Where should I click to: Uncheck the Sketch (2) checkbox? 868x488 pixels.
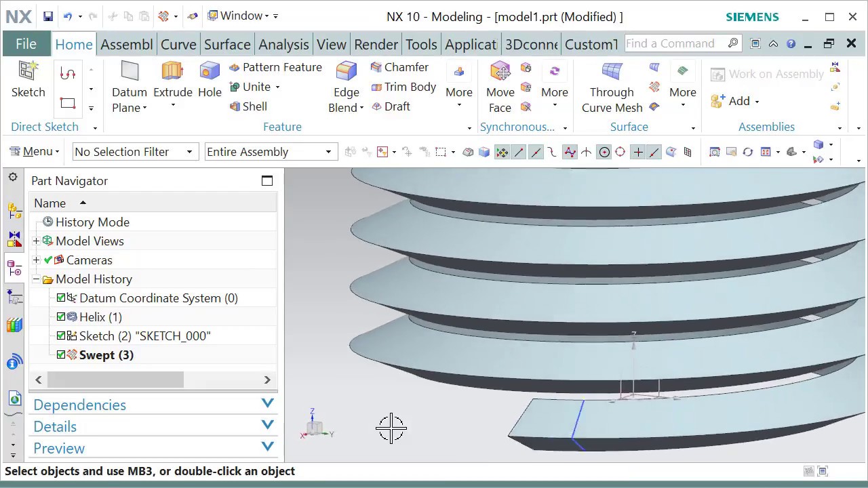click(61, 336)
